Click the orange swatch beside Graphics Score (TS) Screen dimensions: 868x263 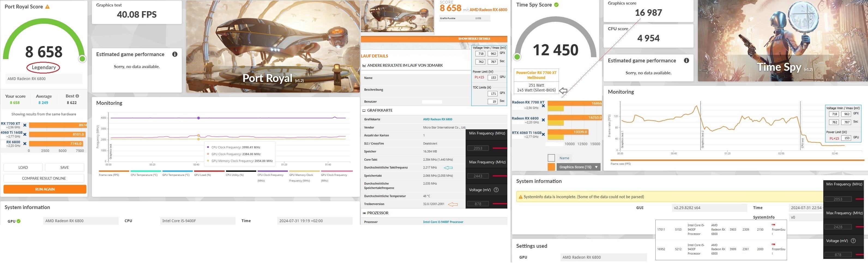coord(551,167)
